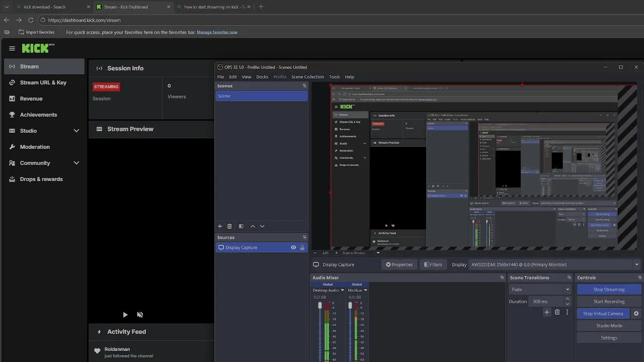Open the Display monitor dropdown

(x=554, y=264)
